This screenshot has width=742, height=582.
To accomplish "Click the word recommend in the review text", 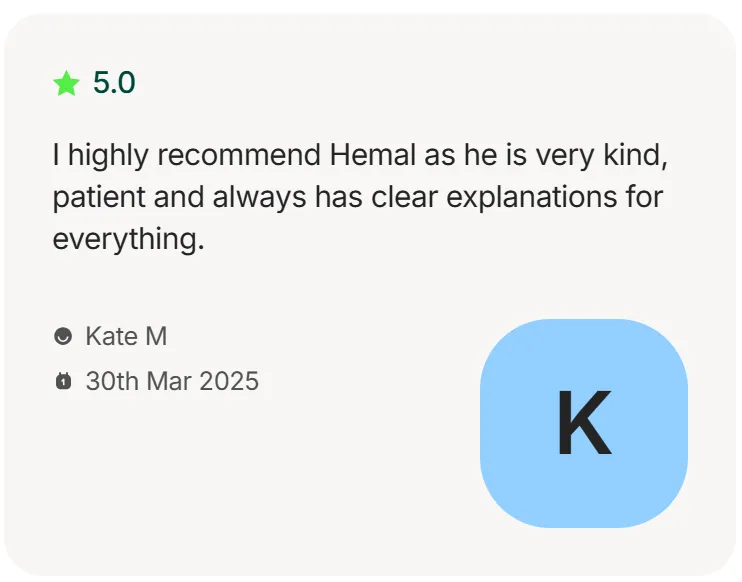I will (239, 155).
